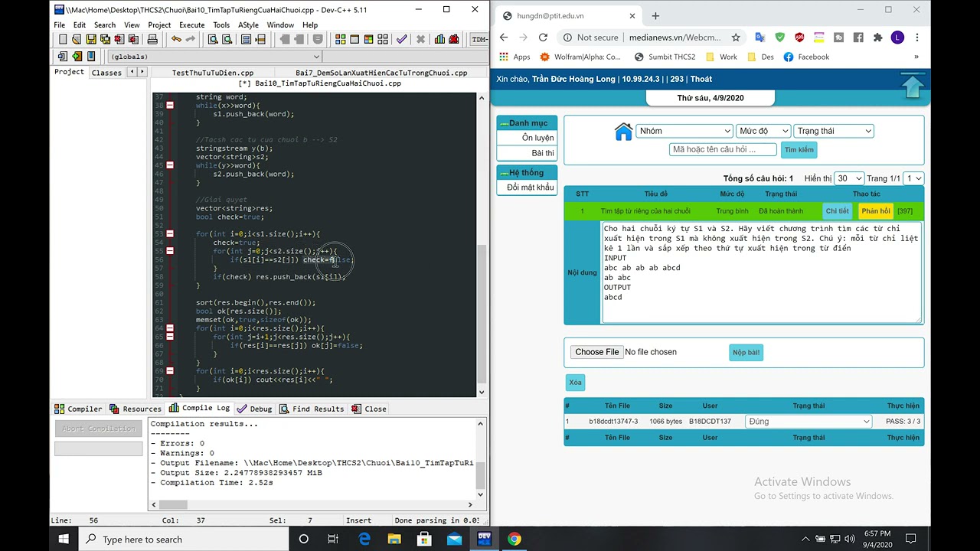
Task: Bookmark this page with the star icon
Action: (x=736, y=37)
